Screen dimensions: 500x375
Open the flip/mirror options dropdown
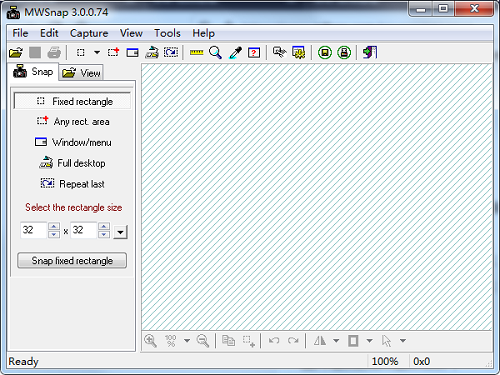click(x=336, y=341)
